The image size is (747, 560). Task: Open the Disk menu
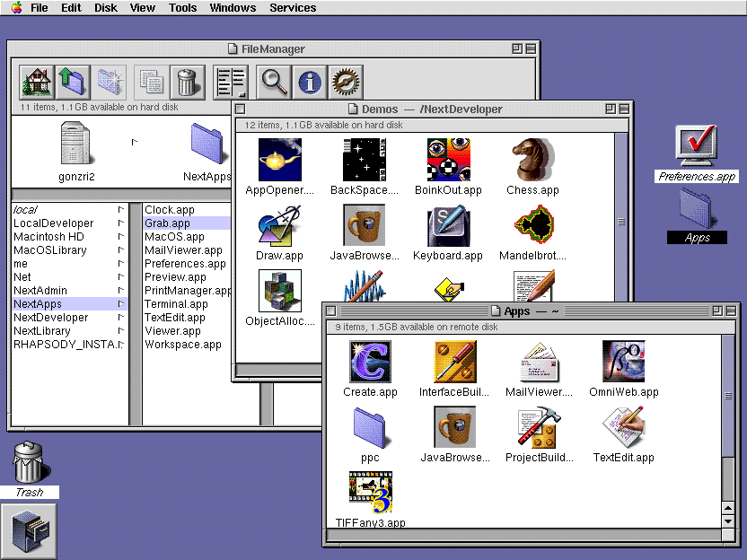[105, 7]
